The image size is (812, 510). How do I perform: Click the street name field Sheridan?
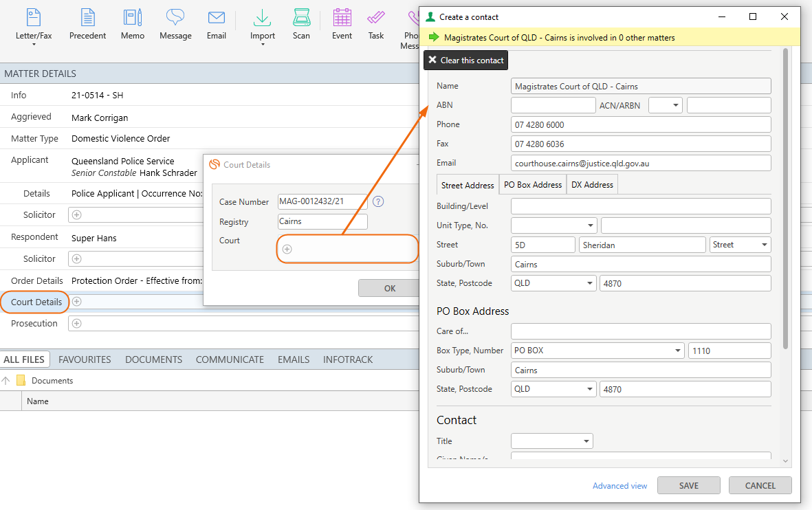point(642,245)
